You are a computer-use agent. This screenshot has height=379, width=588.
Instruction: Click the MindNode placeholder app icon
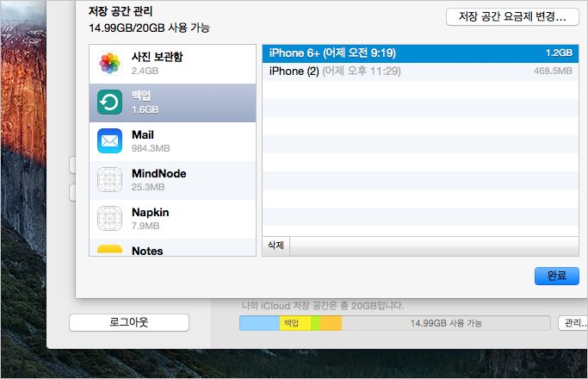pyautogui.click(x=109, y=179)
